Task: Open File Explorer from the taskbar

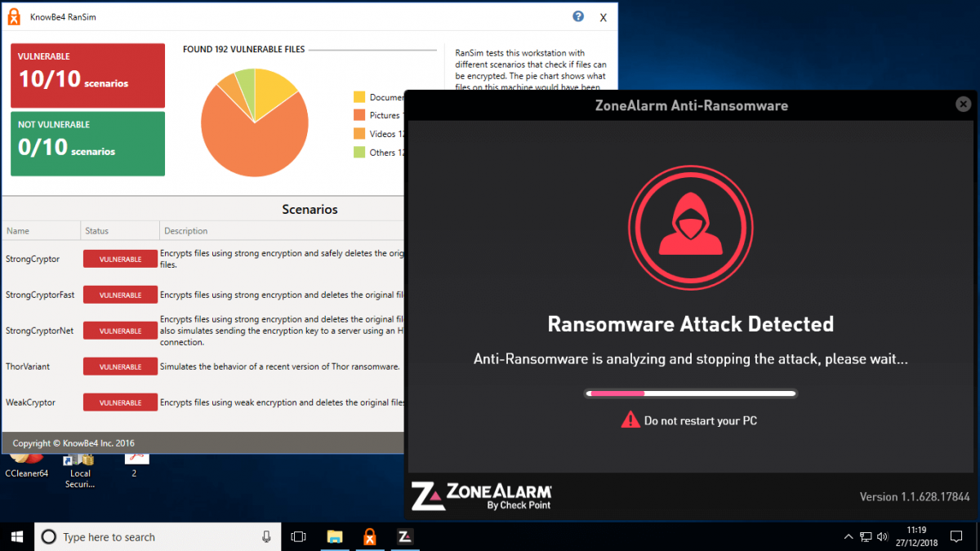Action: [335, 536]
